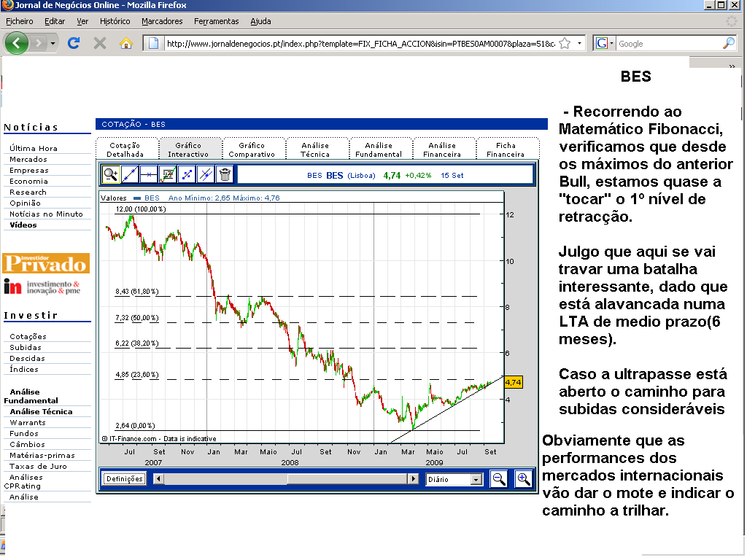
Task: Click the Definições button
Action: [x=124, y=478]
